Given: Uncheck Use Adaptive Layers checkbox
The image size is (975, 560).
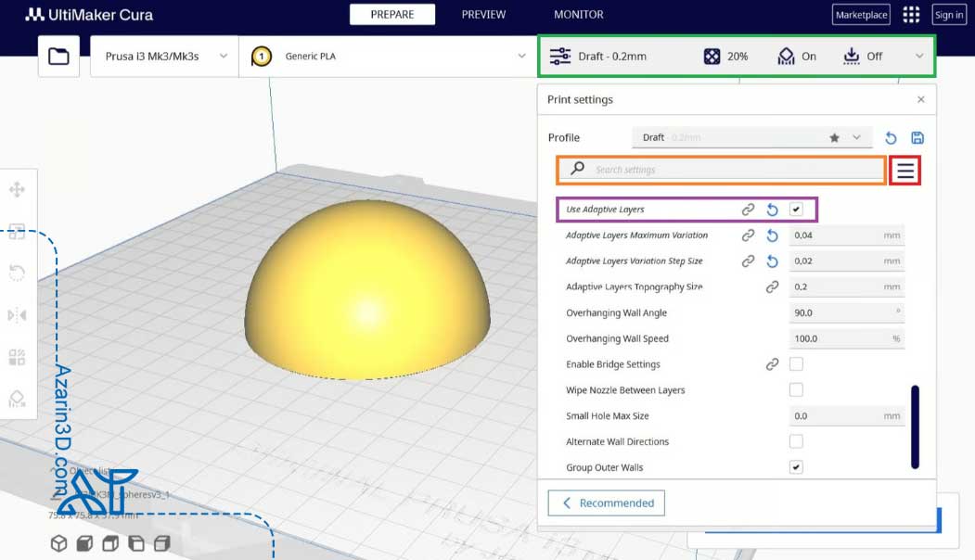Looking at the screenshot, I should point(796,210).
